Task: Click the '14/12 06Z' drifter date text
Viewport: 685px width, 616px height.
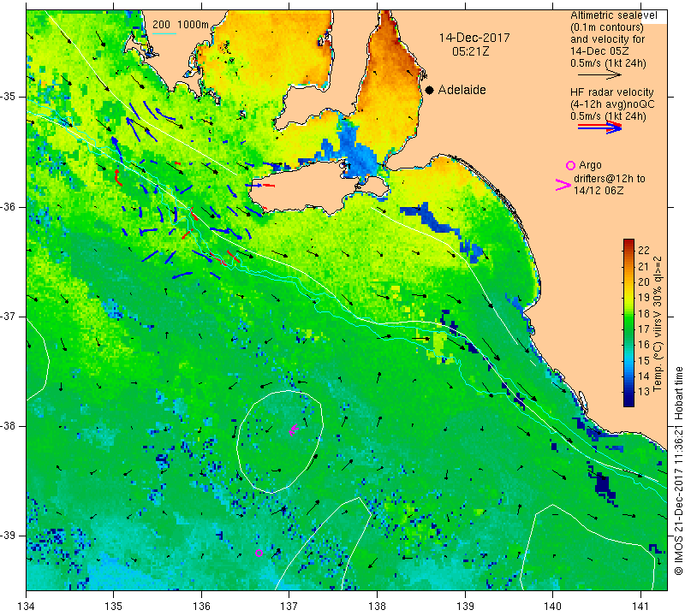Action: coord(599,191)
